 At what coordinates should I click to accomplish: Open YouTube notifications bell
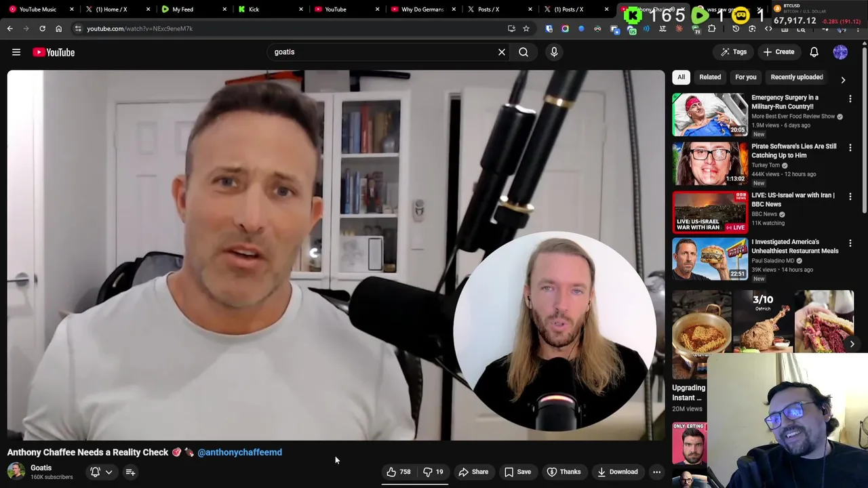click(x=814, y=52)
